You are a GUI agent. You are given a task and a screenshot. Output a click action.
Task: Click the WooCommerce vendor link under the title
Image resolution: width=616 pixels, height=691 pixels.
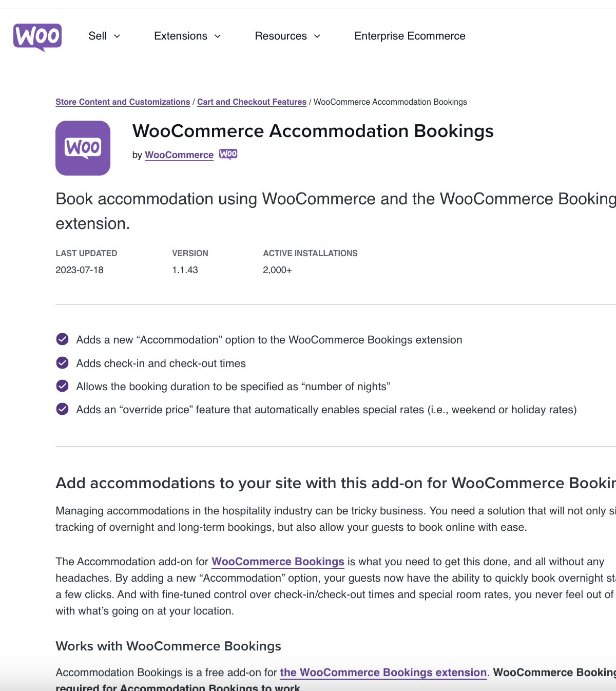(x=179, y=155)
